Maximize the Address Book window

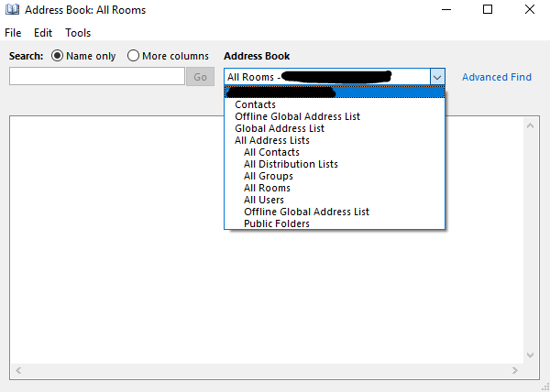coord(488,9)
